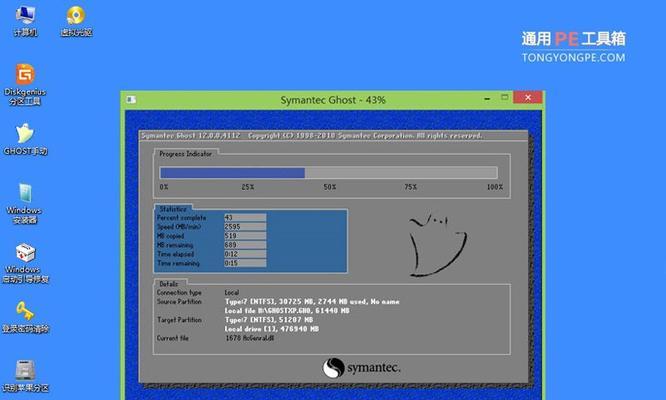Click Source Partition Type:7 NTFS 30725 MB line
Screen dimensions: 666x400
312,301
